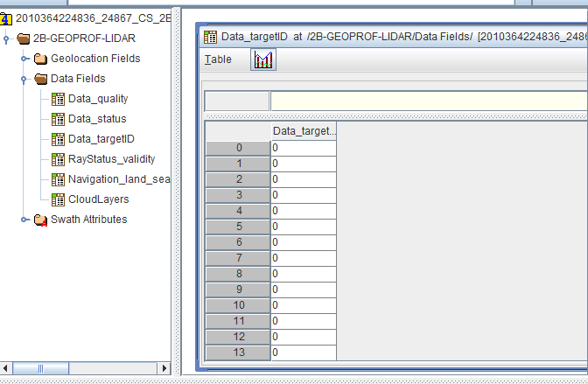Open the Table menu
588x384 pixels.
[218, 59]
